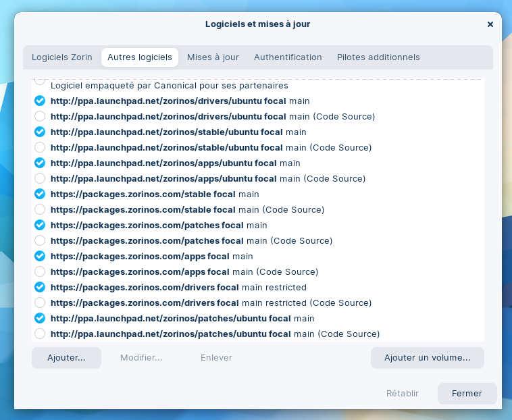
Task: Click Fermer to close the dialog
Action: [x=467, y=394]
